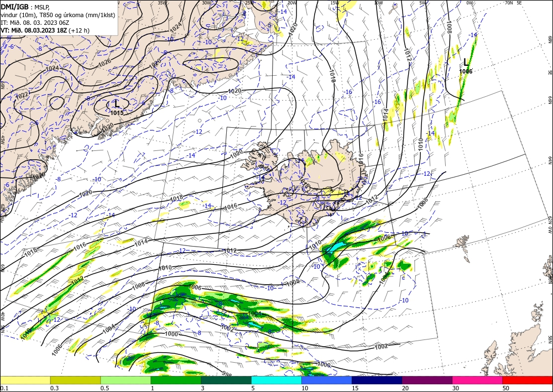Viewport: 553px width, 392px height.
Task: Click the 1026 isobar label
Action: click(105, 63)
